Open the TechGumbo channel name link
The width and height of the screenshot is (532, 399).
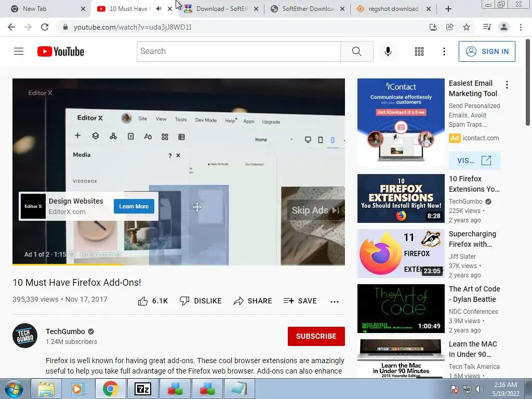pyautogui.click(x=65, y=331)
